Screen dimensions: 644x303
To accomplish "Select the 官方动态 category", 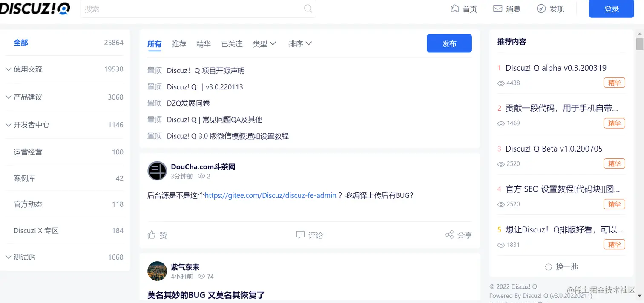I will pos(28,204).
